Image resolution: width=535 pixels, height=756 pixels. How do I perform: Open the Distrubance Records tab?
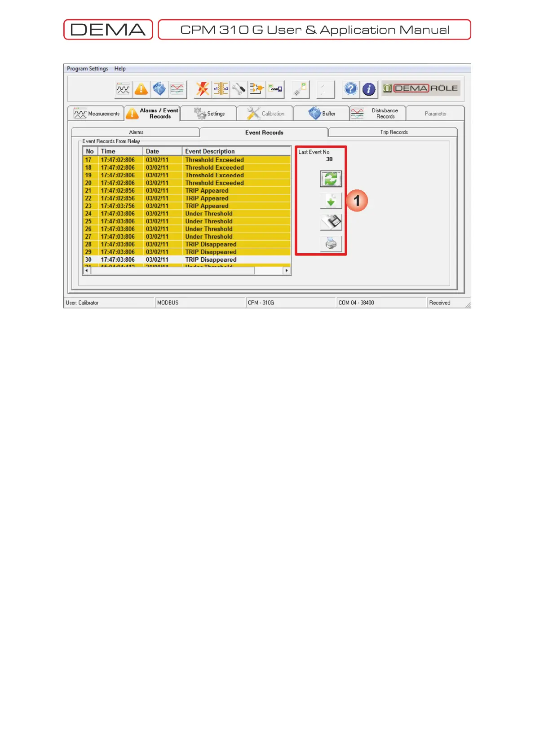[378, 114]
